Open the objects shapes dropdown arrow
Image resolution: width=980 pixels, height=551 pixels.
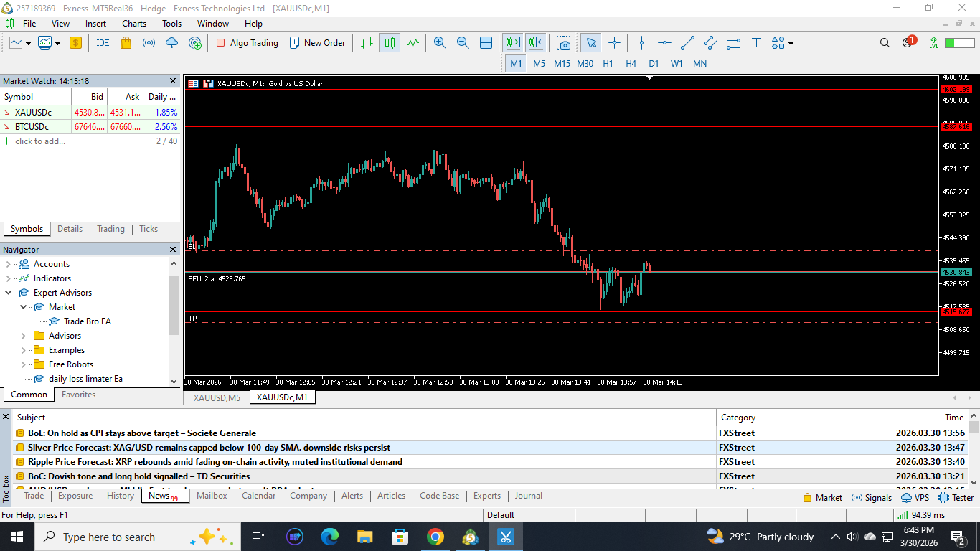(791, 44)
